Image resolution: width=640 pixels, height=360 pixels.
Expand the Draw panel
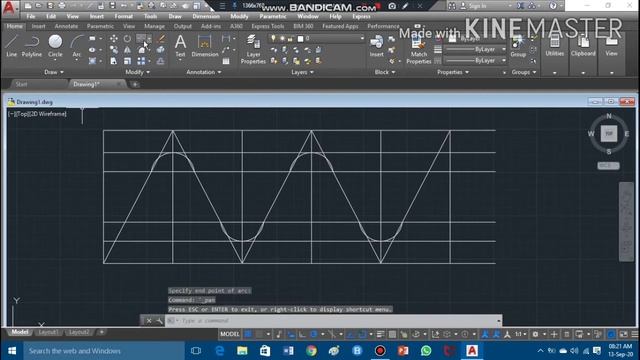pyautogui.click(x=53, y=72)
